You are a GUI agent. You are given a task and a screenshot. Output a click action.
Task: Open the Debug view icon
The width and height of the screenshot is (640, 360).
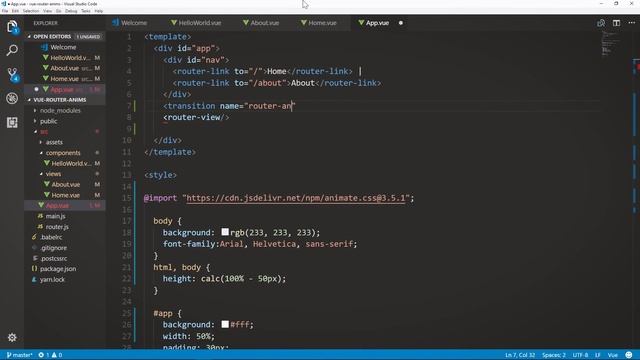click(x=12, y=98)
